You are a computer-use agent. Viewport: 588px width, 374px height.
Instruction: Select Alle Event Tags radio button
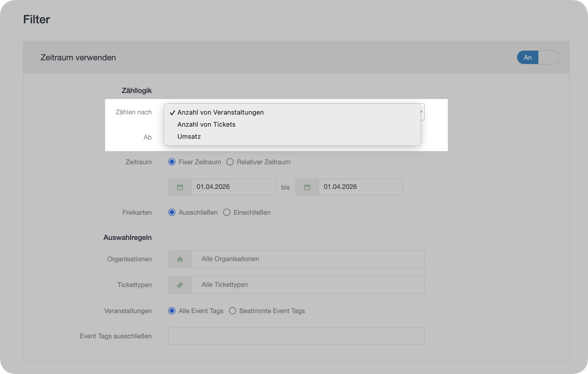pos(172,311)
